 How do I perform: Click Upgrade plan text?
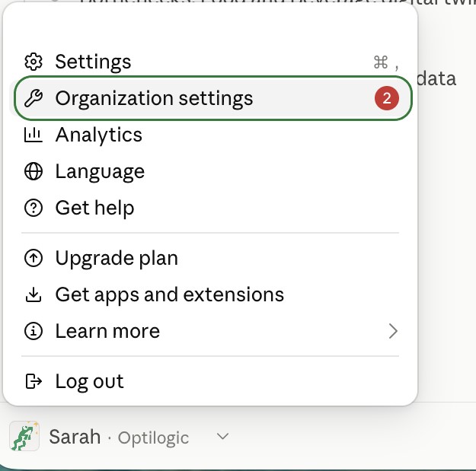pos(117,259)
